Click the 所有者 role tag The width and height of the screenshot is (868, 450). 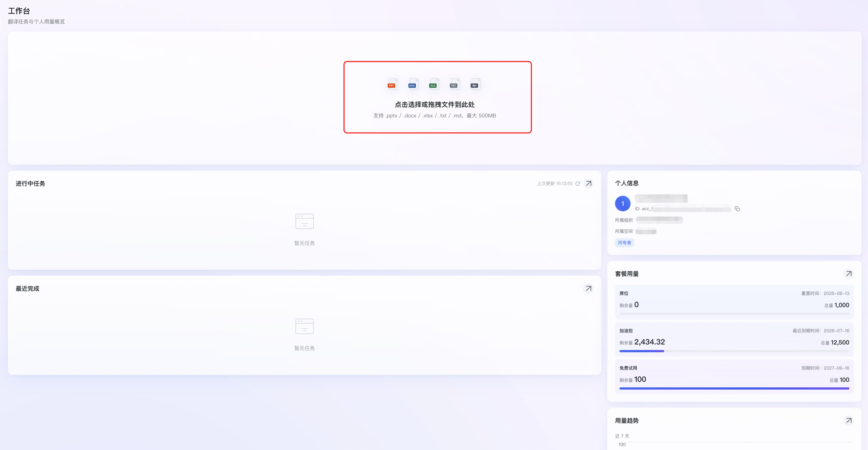pos(625,243)
